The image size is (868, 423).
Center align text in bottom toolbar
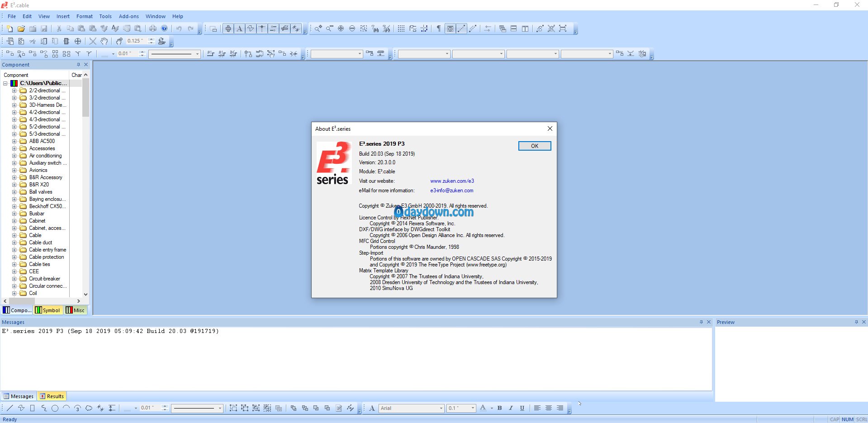pos(549,408)
